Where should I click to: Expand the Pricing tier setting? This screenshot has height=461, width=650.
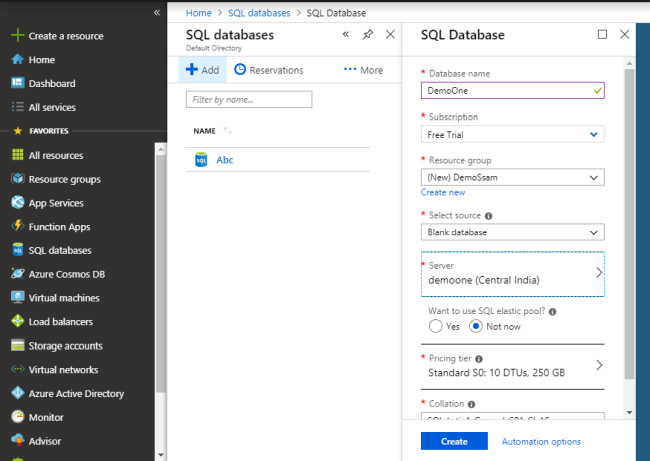512,366
